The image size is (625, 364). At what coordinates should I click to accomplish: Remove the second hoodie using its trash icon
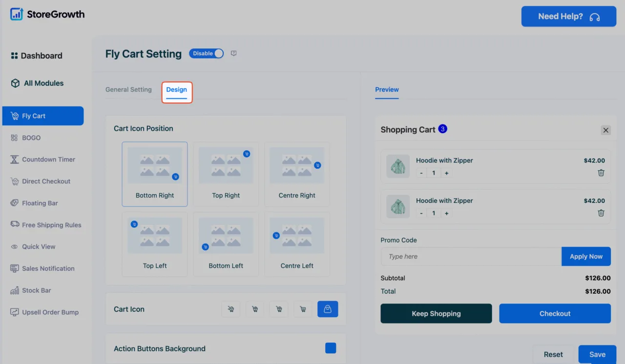(x=601, y=213)
